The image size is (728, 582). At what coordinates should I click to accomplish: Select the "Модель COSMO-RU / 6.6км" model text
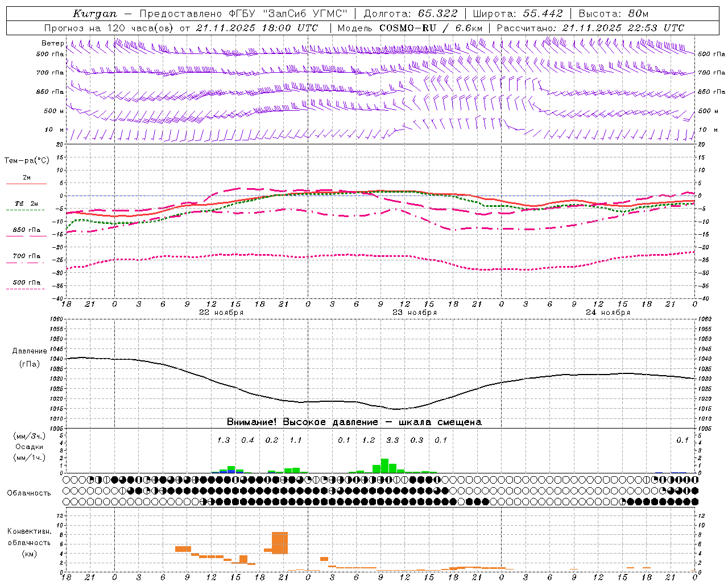tap(409, 28)
